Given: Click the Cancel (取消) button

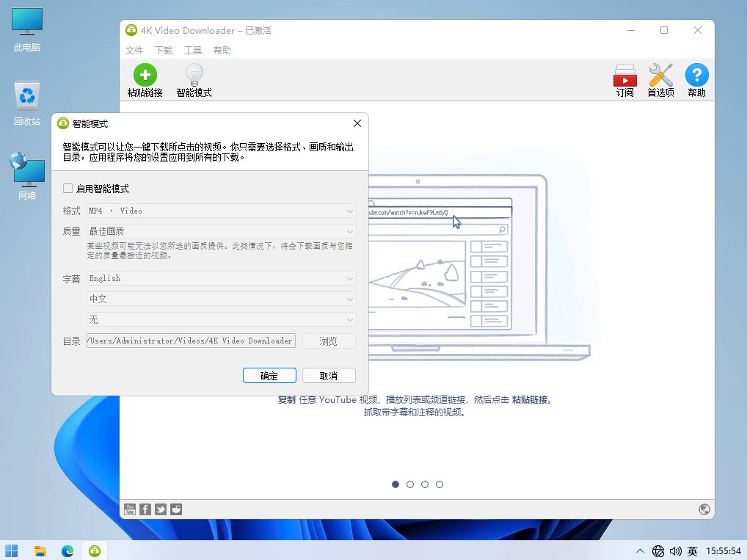Looking at the screenshot, I should (329, 376).
